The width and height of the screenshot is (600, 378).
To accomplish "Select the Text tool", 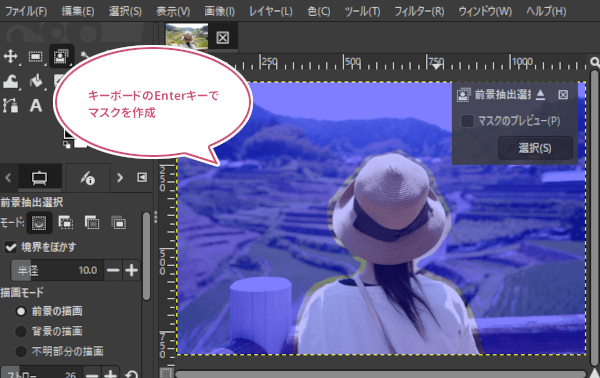I will (x=36, y=105).
